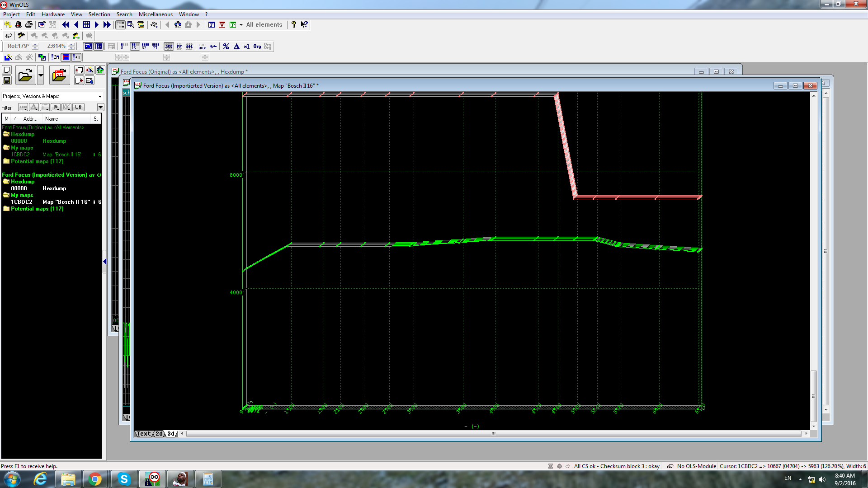Click the top hat icon in the main toolbar
Image resolution: width=868 pixels, height=488 pixels.
[x=18, y=25]
